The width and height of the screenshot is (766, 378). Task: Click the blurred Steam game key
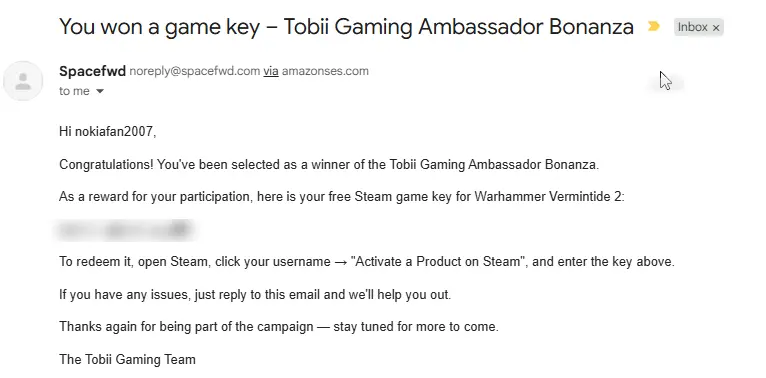[124, 230]
